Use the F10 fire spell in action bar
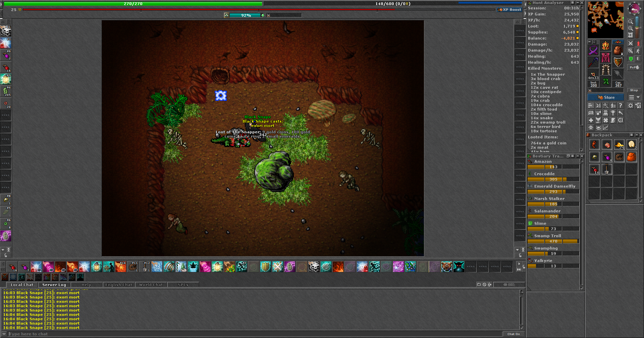Image resolution: width=644 pixels, height=338 pixels. pyautogui.click(x=121, y=267)
